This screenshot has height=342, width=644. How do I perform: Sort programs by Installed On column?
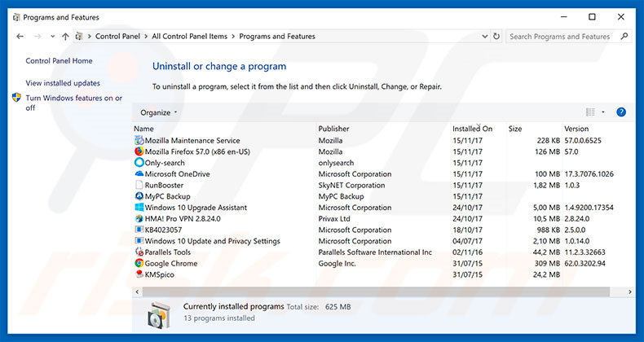[473, 129]
